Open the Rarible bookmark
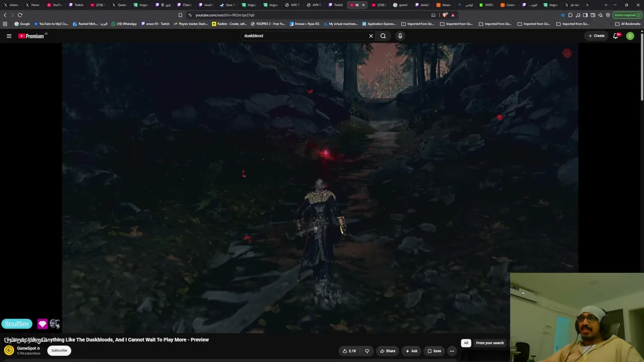Image resolution: width=644 pixels, height=362 pixels. click(229, 24)
